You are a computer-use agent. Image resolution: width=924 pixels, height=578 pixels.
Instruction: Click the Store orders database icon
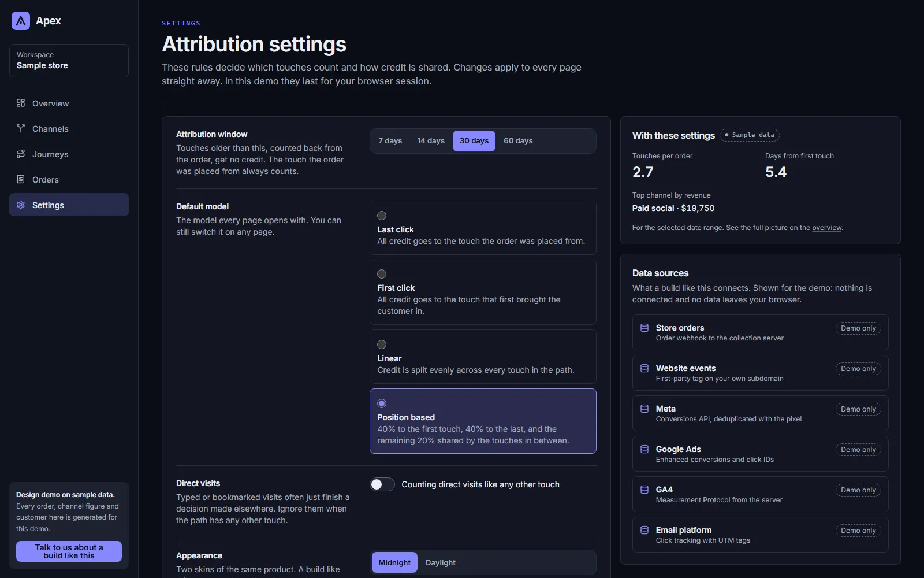click(644, 328)
